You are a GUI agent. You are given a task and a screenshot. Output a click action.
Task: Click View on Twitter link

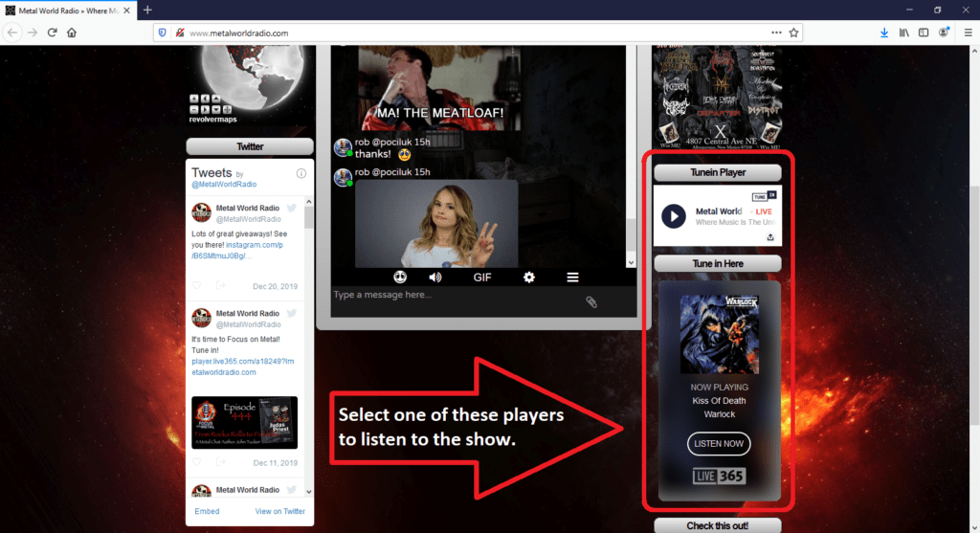(280, 511)
